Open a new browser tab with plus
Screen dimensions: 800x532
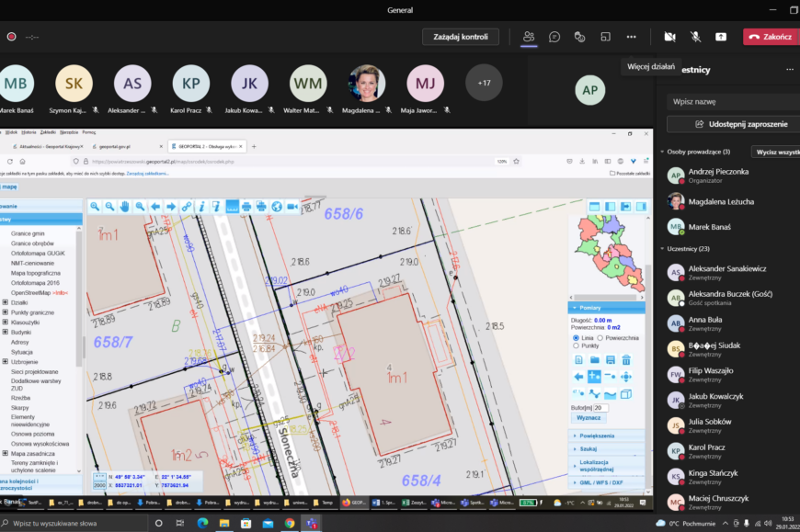coord(254,147)
